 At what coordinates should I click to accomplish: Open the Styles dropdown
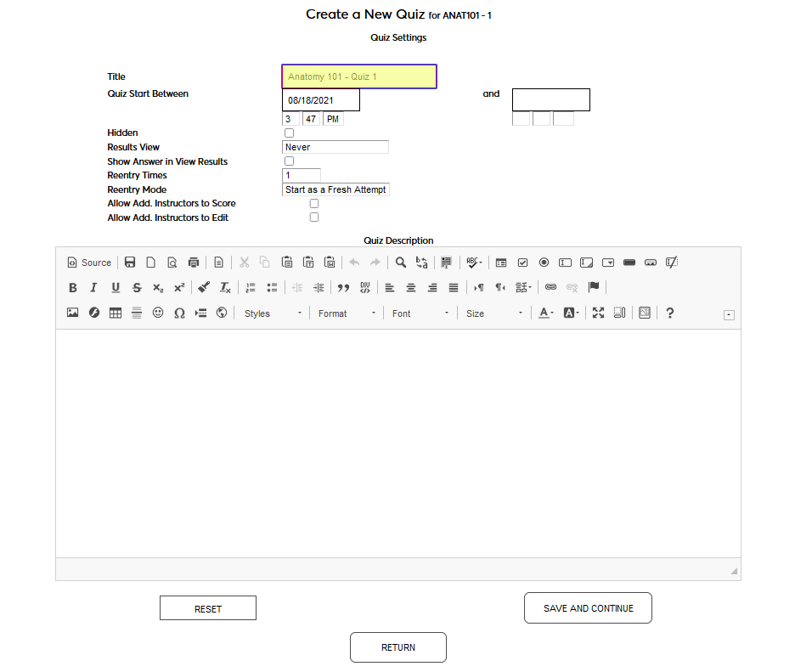tap(273, 313)
